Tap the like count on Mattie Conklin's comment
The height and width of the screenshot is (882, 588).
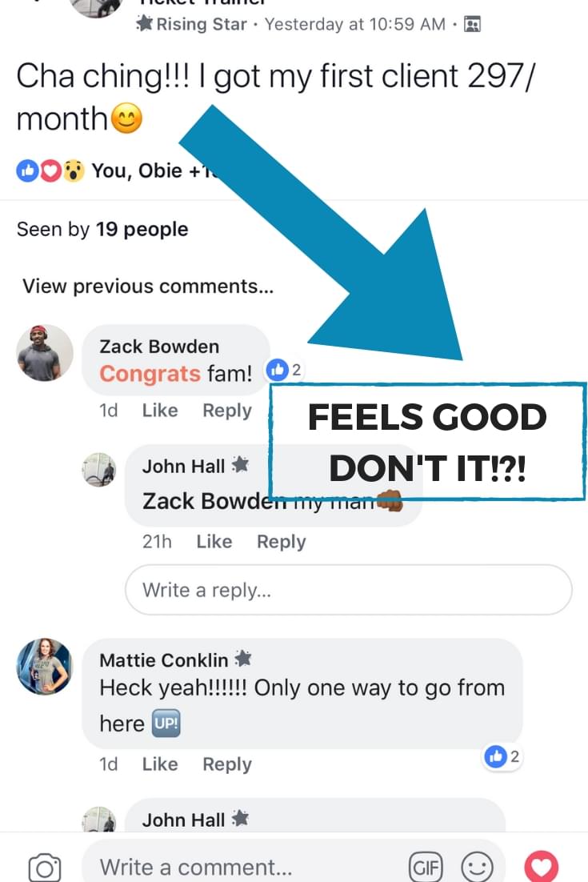click(503, 756)
